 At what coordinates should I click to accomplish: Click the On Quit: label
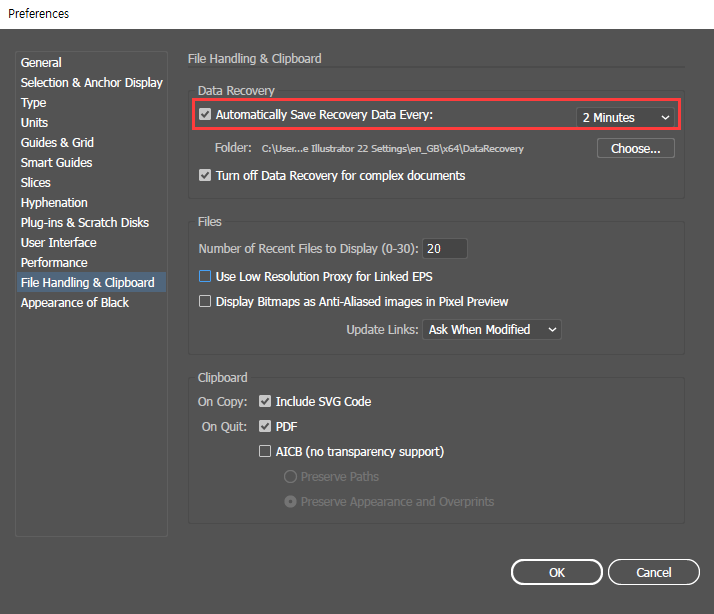click(x=224, y=427)
